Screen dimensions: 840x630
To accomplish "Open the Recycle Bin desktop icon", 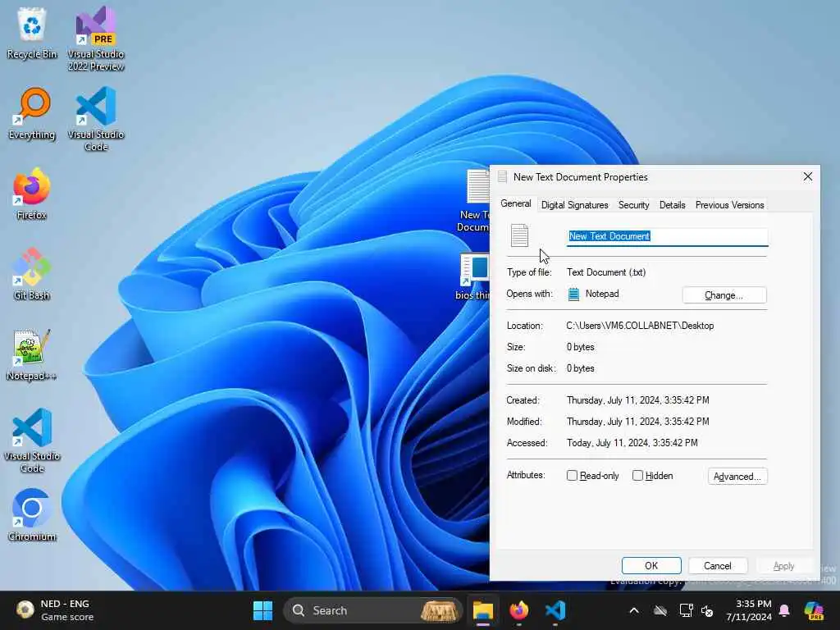I will [x=32, y=33].
